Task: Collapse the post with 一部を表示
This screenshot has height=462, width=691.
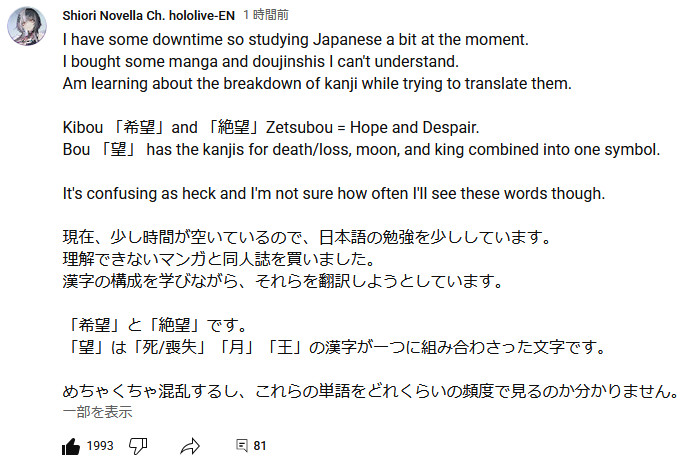Action: pyautogui.click(x=97, y=412)
